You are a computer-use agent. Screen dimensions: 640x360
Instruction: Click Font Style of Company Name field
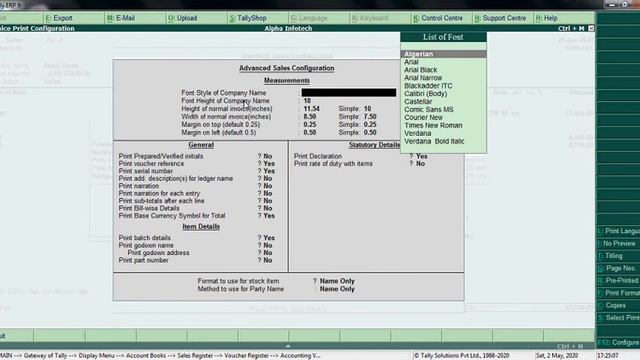[349, 93]
